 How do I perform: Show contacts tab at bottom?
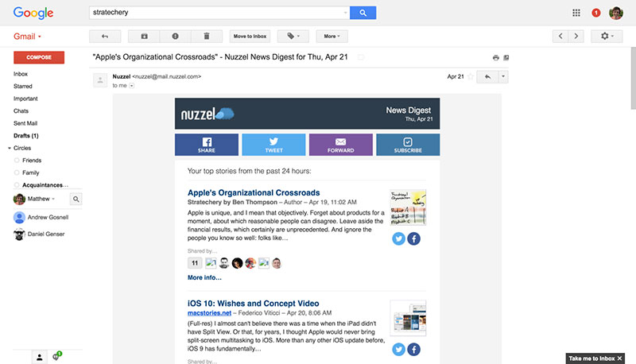[39, 357]
